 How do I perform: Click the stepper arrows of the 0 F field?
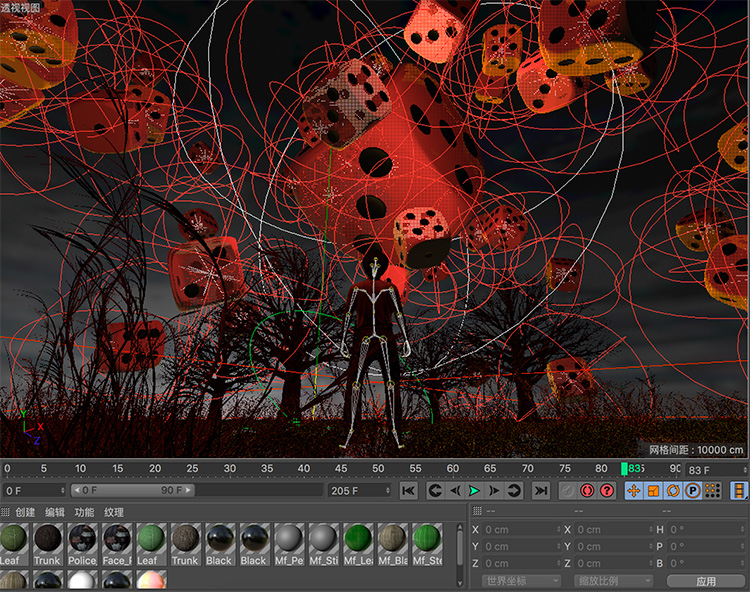tap(63, 491)
